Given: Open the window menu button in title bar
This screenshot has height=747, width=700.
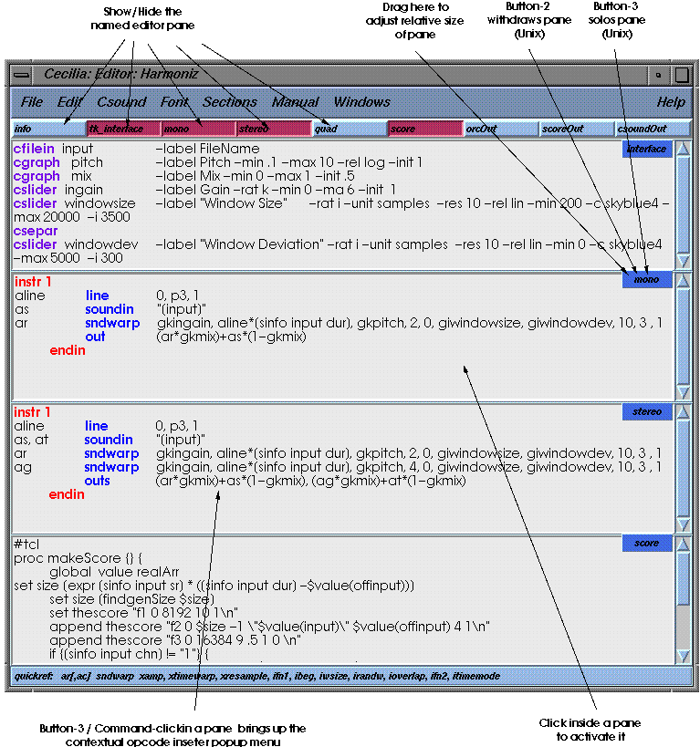Looking at the screenshot, I should coord(23,74).
